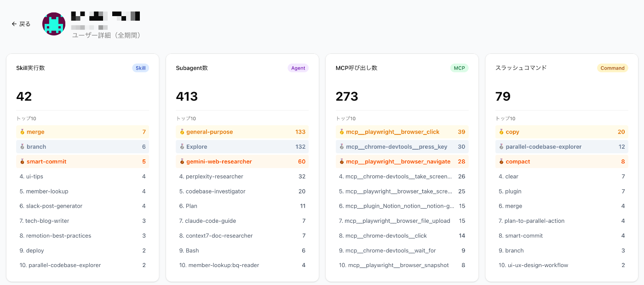This screenshot has width=644, height=285.
Task: Select the 6. mcp__plugin_Notion_notion row
Action: point(402,206)
